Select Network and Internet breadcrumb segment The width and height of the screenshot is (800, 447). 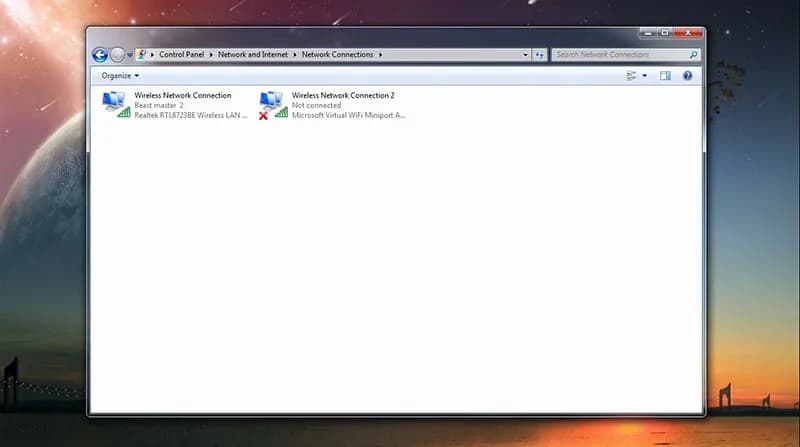pyautogui.click(x=255, y=54)
